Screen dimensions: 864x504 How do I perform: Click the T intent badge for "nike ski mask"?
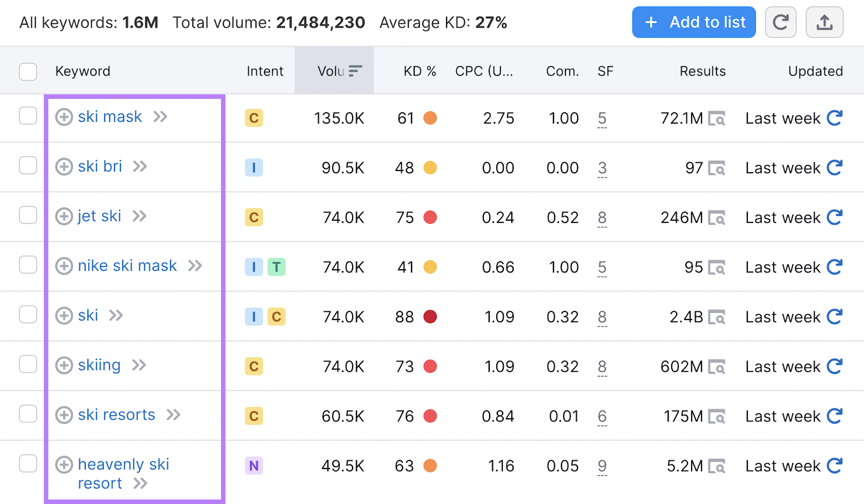coord(277,267)
